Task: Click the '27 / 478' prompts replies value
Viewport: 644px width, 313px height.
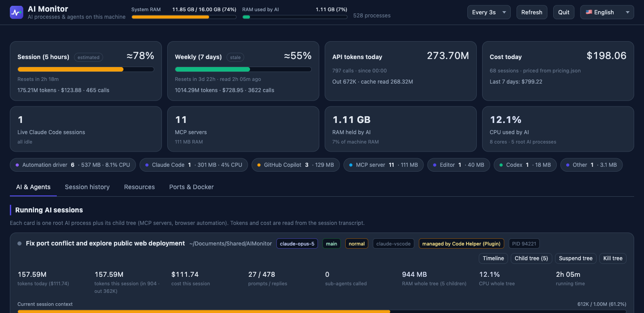Action: [x=262, y=274]
